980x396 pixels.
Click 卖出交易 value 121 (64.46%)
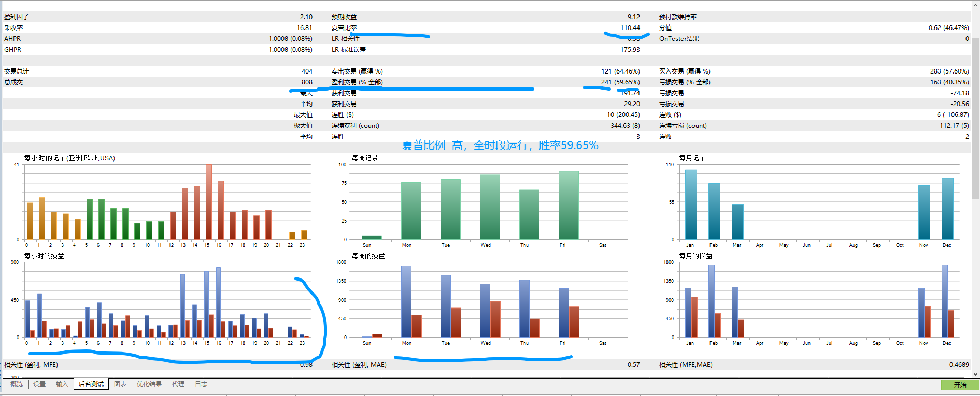click(x=620, y=71)
